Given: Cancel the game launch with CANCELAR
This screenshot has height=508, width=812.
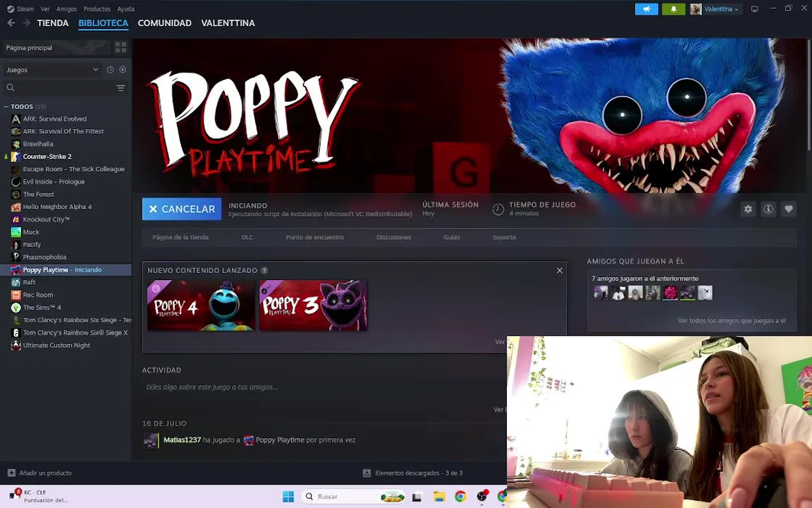Looking at the screenshot, I should [x=182, y=209].
